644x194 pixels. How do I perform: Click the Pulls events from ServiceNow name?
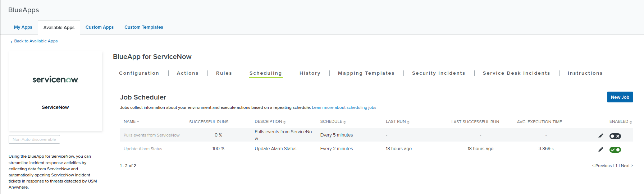(151, 135)
